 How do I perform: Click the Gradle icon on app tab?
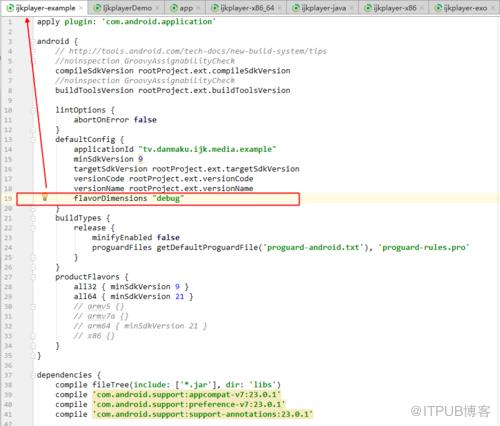(x=174, y=8)
